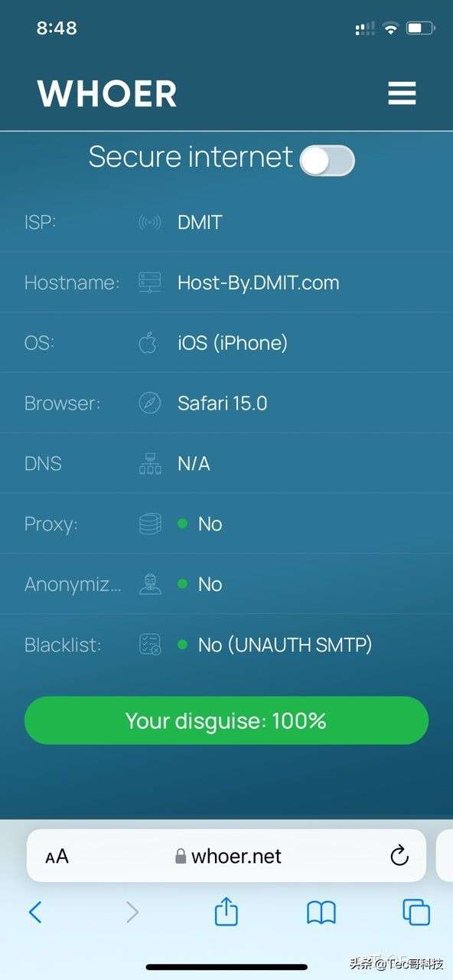
Task: Click the Proxy database icon
Action: (150, 524)
